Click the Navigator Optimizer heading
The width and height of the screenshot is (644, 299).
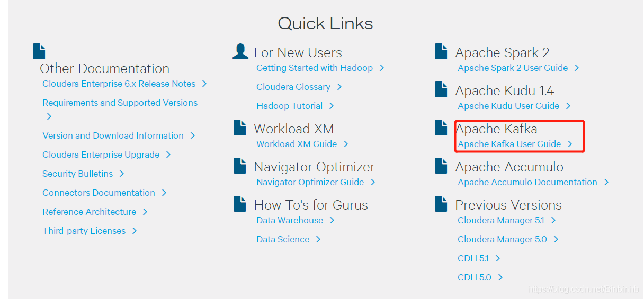(x=315, y=167)
